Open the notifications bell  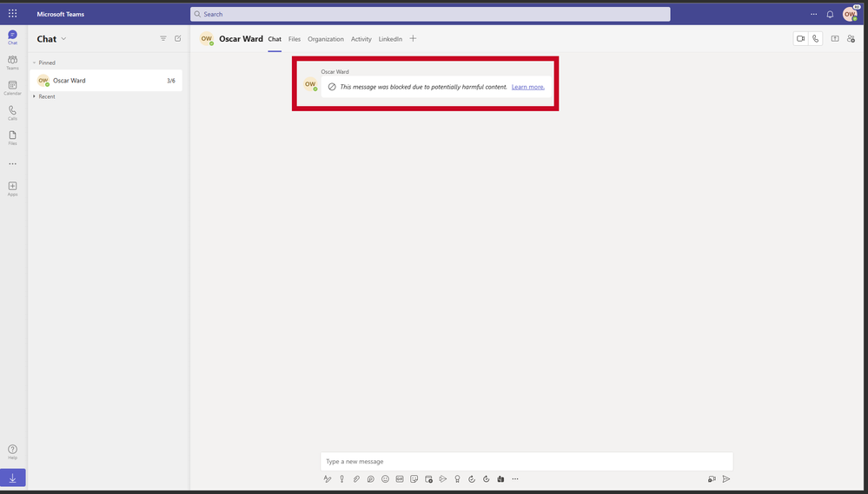click(x=830, y=15)
